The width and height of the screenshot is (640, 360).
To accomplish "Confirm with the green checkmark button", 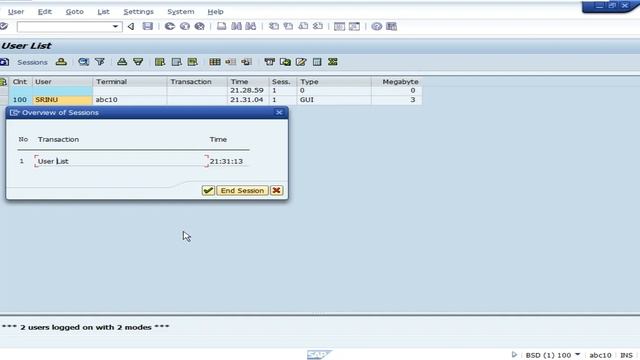I will (208, 191).
